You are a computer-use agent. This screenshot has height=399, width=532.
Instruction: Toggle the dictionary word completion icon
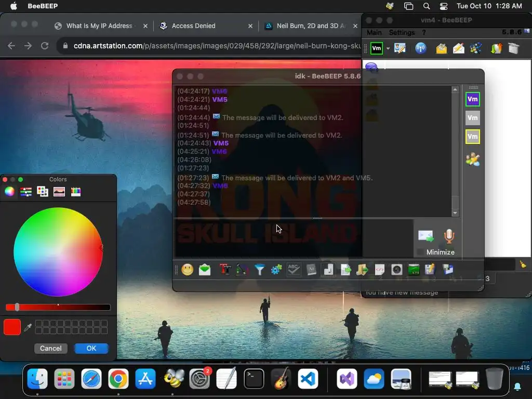(311, 270)
